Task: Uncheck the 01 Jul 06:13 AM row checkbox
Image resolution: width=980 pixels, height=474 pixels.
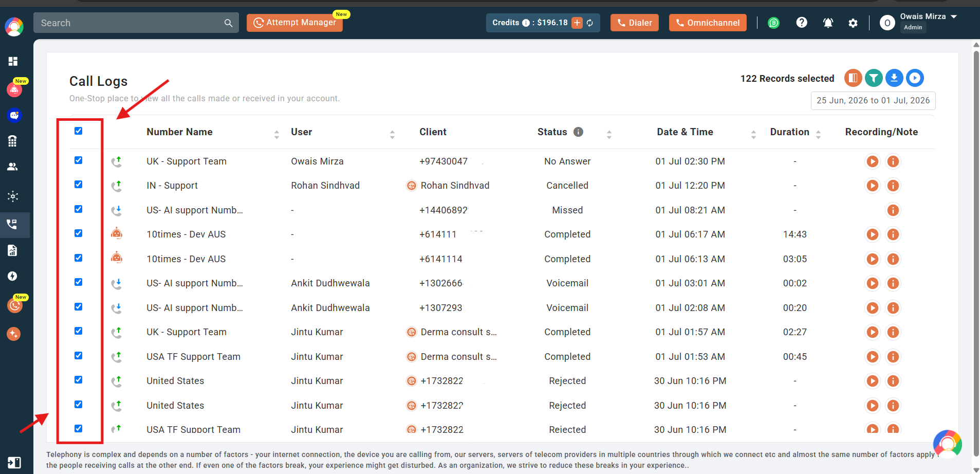Action: coord(79,258)
